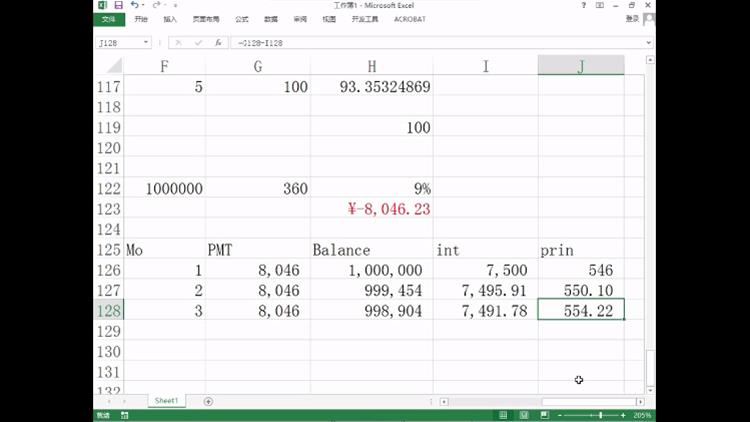The height and width of the screenshot is (422, 750).
Task: Click the Balance header cell
Action: (372, 250)
